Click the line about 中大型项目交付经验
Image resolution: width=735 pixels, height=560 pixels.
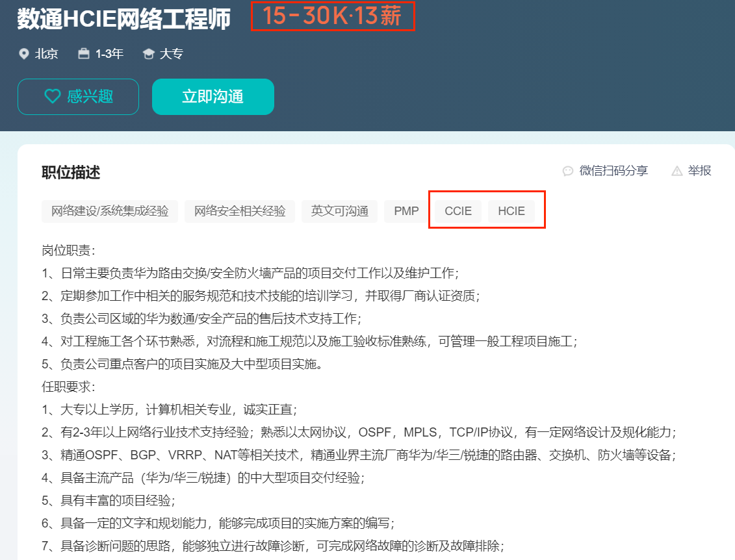203,477
